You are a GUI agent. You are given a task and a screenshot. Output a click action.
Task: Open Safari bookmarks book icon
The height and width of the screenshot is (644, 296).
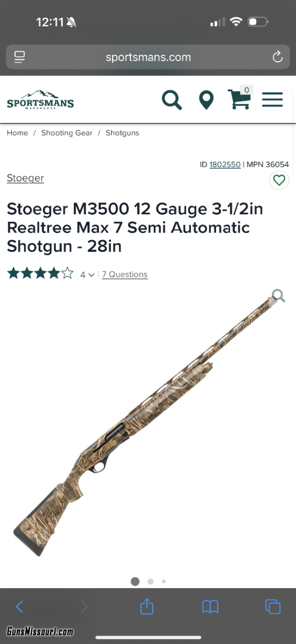[210, 607]
